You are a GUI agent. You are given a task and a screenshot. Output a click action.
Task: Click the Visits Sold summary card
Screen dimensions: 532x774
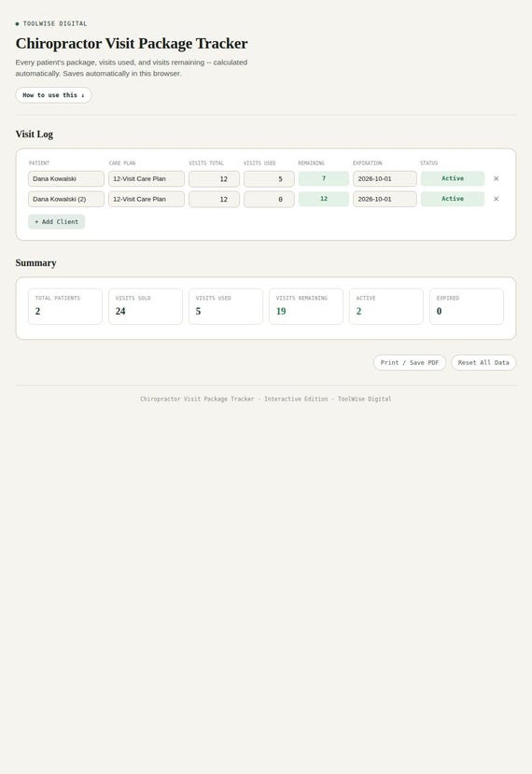(146, 306)
